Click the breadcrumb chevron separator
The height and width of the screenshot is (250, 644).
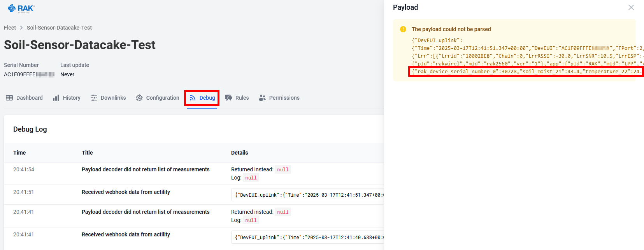tap(21, 28)
